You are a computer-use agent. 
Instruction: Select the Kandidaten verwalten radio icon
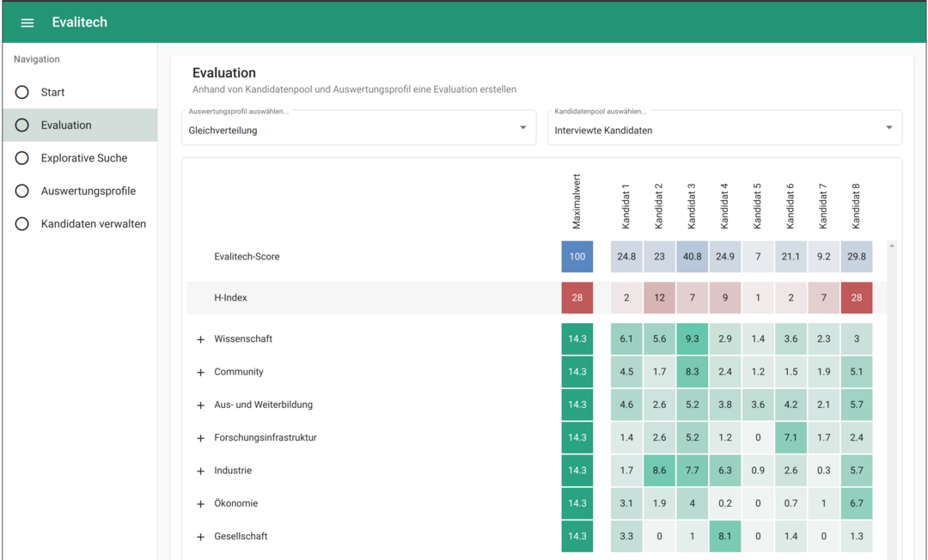coord(21,223)
